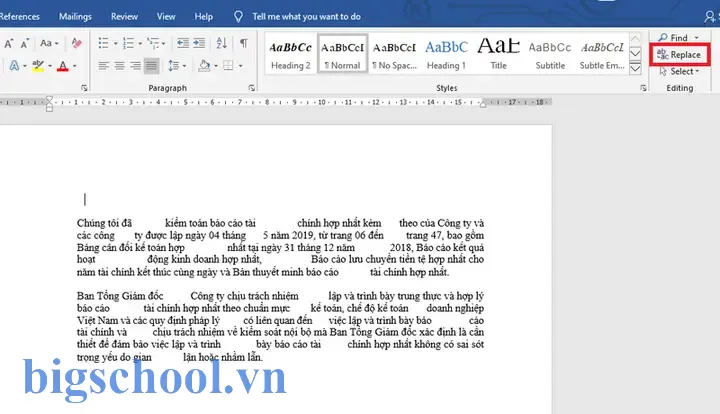The width and height of the screenshot is (720, 414).
Task: Apply Subtle Emphasis style
Action: coord(602,54)
